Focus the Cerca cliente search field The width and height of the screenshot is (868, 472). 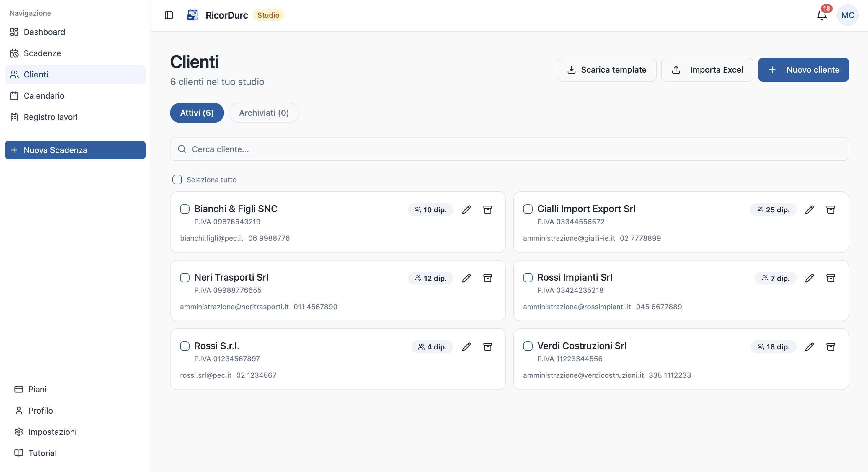point(509,149)
